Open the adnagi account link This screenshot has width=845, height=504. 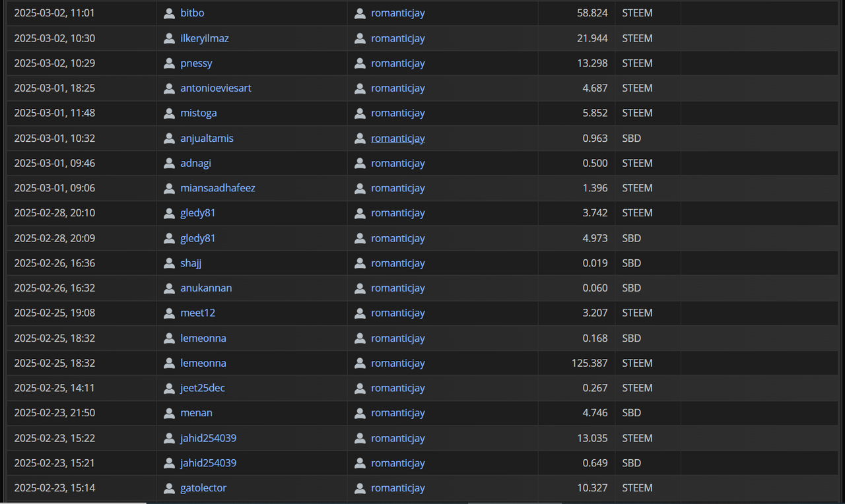click(195, 163)
